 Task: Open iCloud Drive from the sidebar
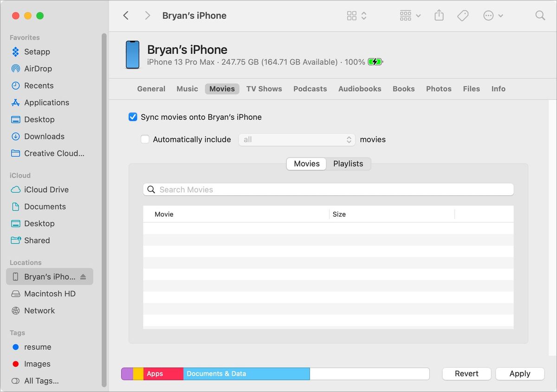click(x=45, y=189)
